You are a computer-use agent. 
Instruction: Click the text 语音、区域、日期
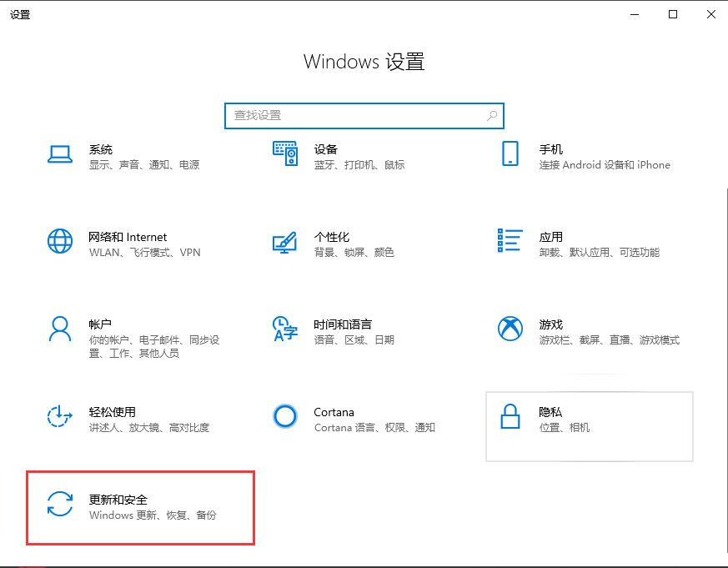pos(354,340)
